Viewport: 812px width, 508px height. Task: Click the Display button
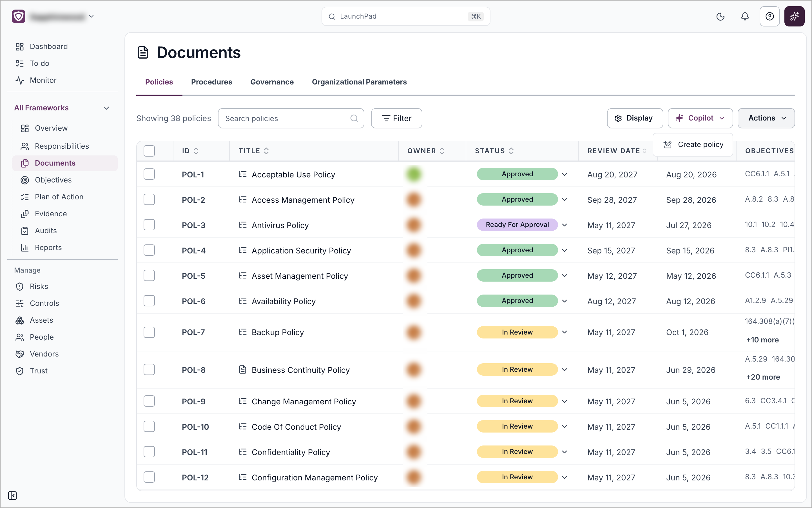(635, 118)
